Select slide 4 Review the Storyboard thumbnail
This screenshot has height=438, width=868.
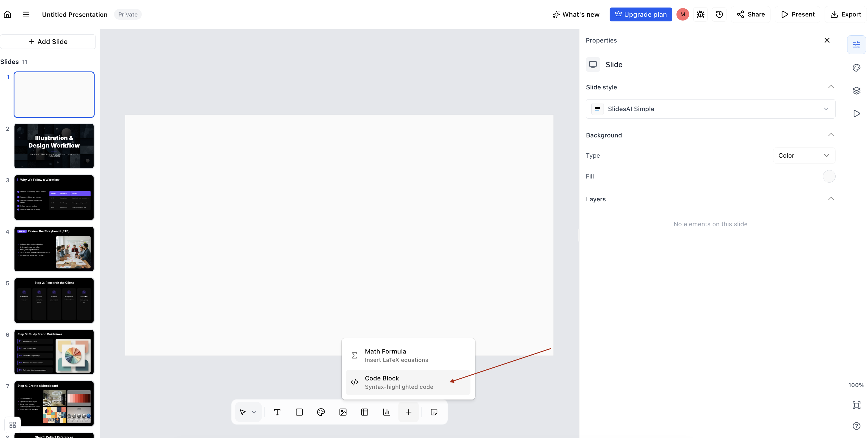(x=54, y=249)
